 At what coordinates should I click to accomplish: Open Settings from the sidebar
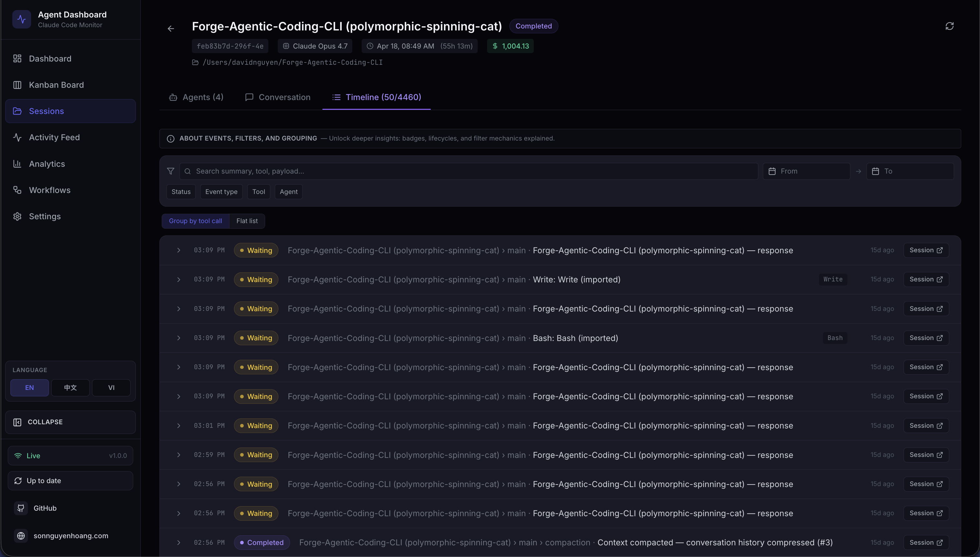[x=70, y=217]
